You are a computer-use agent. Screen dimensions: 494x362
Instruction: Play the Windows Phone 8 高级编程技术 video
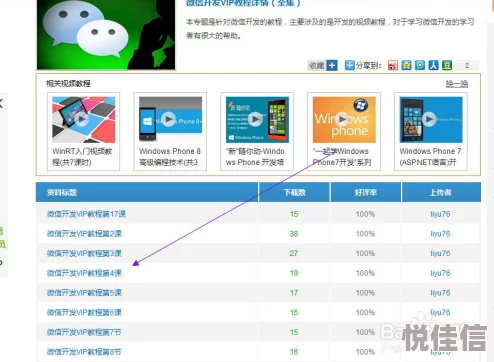click(170, 120)
